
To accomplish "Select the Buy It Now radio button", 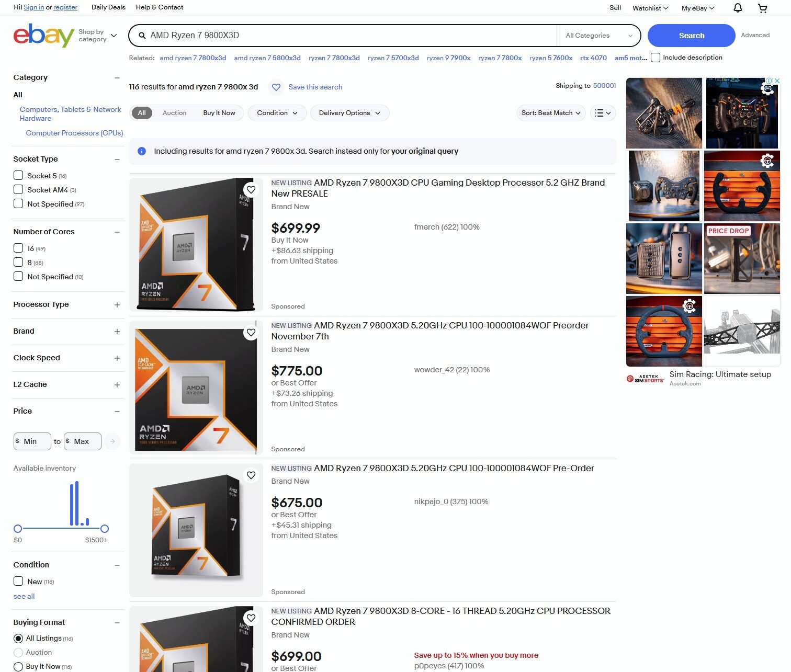I will pyautogui.click(x=18, y=667).
